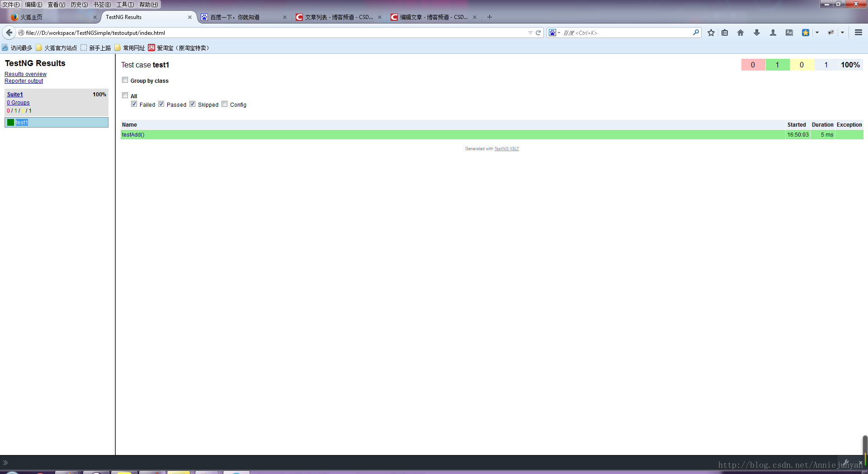
Task: Click the wrench icon in the developer toolbar
Action: pyautogui.click(x=846, y=462)
